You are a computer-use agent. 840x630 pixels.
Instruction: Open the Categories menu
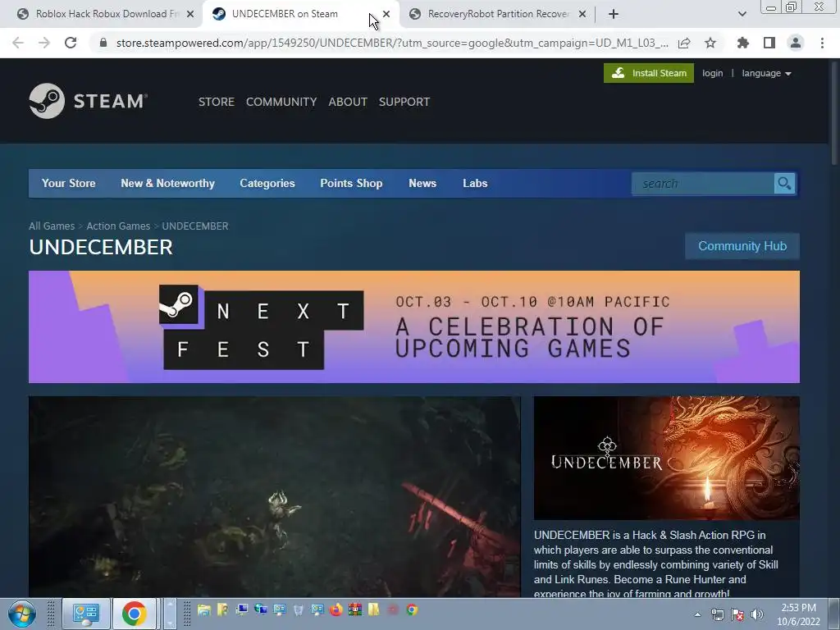[x=267, y=183]
